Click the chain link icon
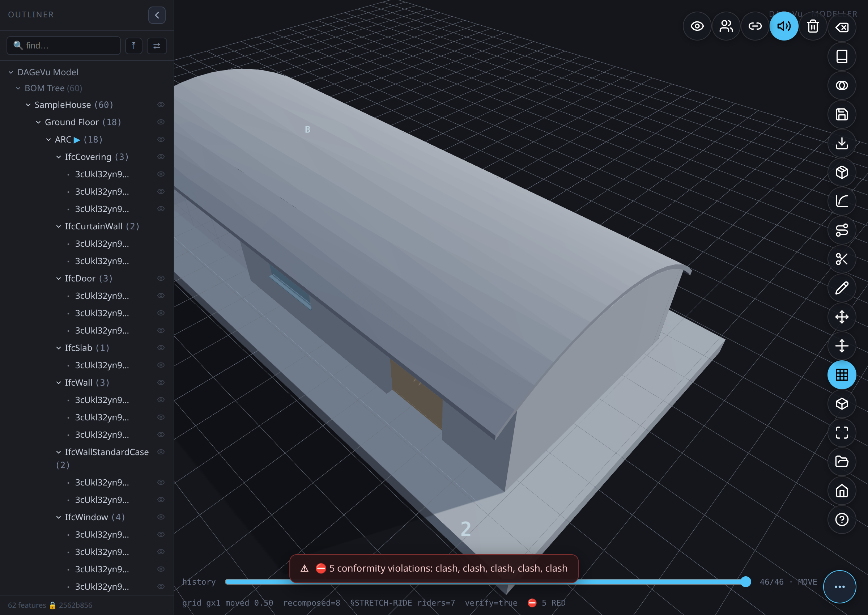 (x=755, y=26)
